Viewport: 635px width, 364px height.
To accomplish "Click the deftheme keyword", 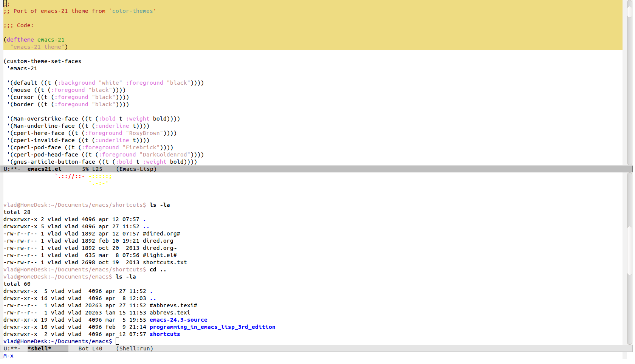I will tap(20, 40).
